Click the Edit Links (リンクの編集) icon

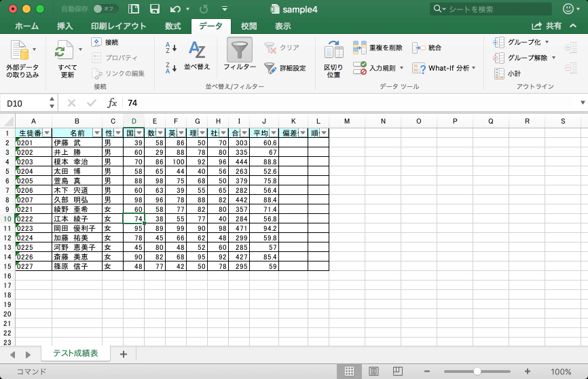tap(96, 73)
